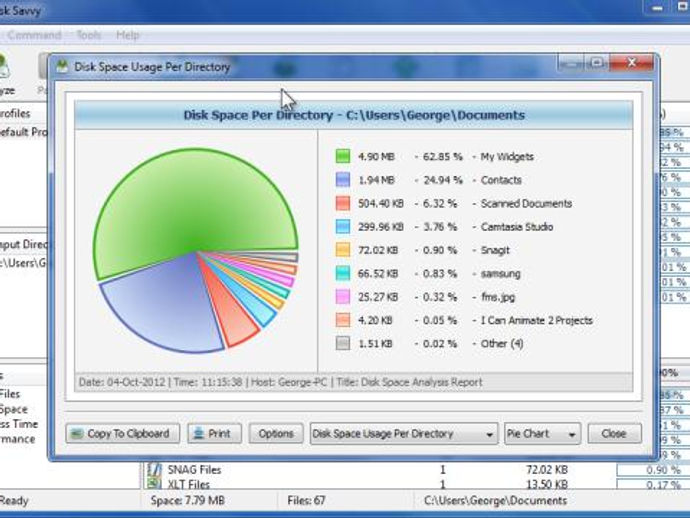Click the pink fms.jpg legend swatch
This screenshot has width=690, height=518.
tap(343, 297)
